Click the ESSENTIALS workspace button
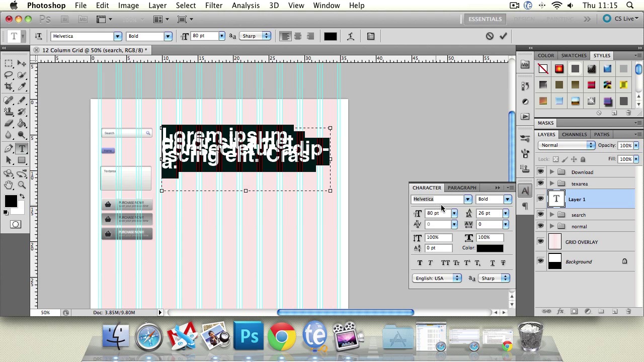This screenshot has height=362, width=644. pos(485,19)
